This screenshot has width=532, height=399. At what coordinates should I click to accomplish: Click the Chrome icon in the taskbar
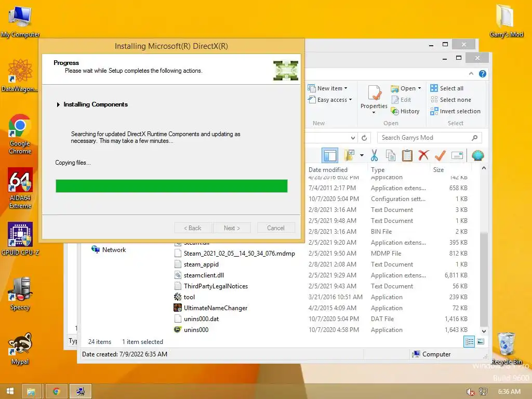click(x=56, y=392)
